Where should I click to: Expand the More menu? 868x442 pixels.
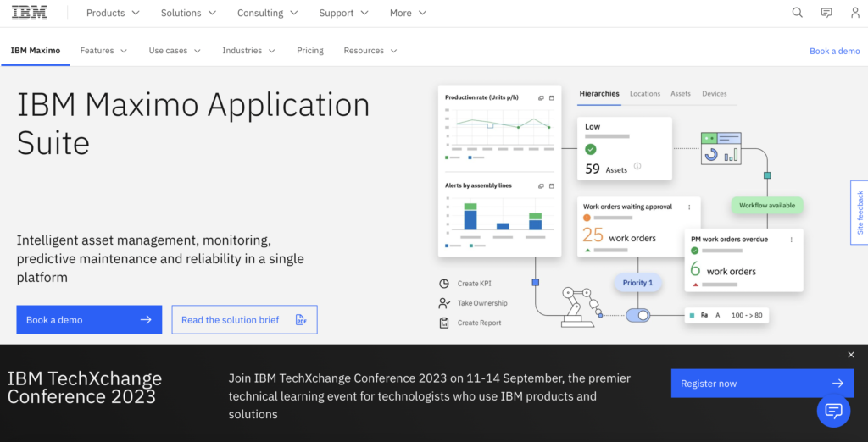coord(408,13)
